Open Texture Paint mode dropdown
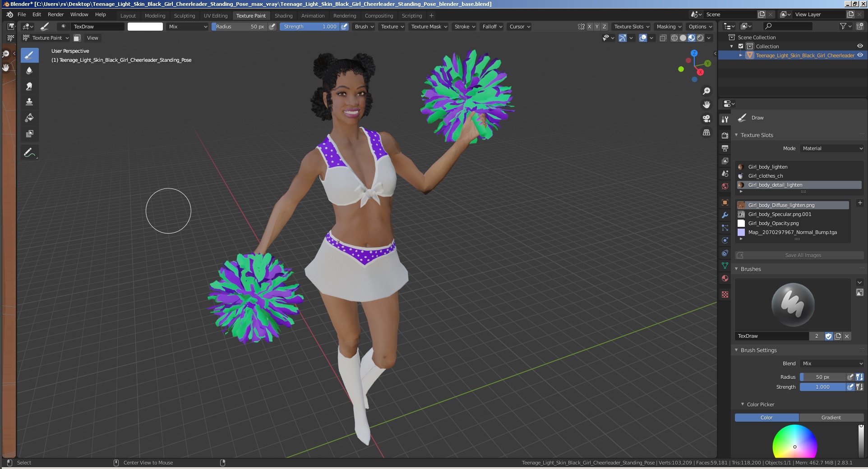Viewport: 868px width, 469px height. 46,38
